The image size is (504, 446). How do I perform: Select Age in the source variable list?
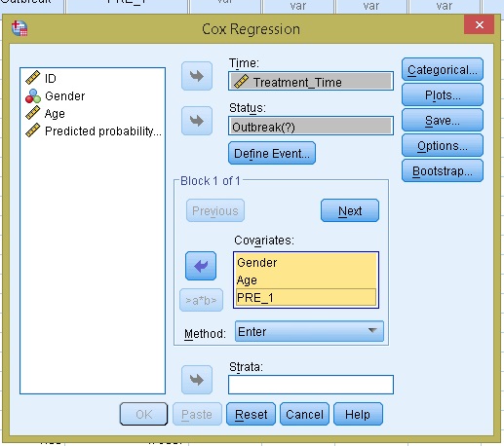[93, 113]
